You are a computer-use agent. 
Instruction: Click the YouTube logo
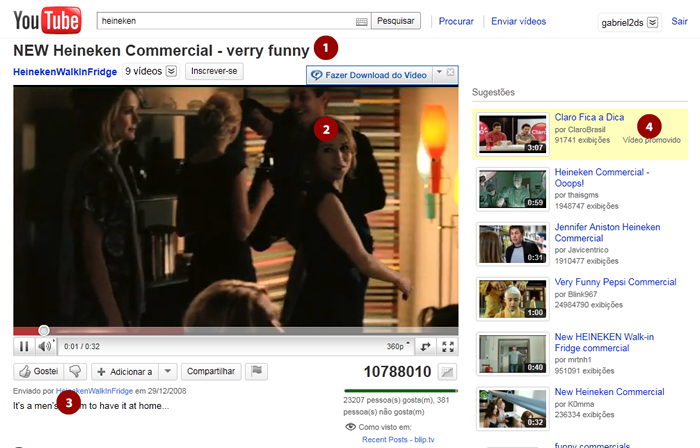tap(47, 20)
